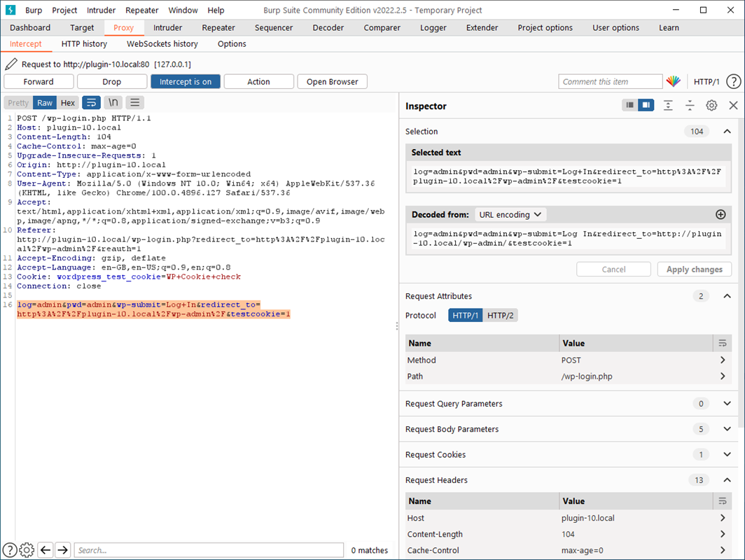Viewport: 745px width, 560px height.
Task: Drop the intercepted request
Action: pyautogui.click(x=111, y=82)
